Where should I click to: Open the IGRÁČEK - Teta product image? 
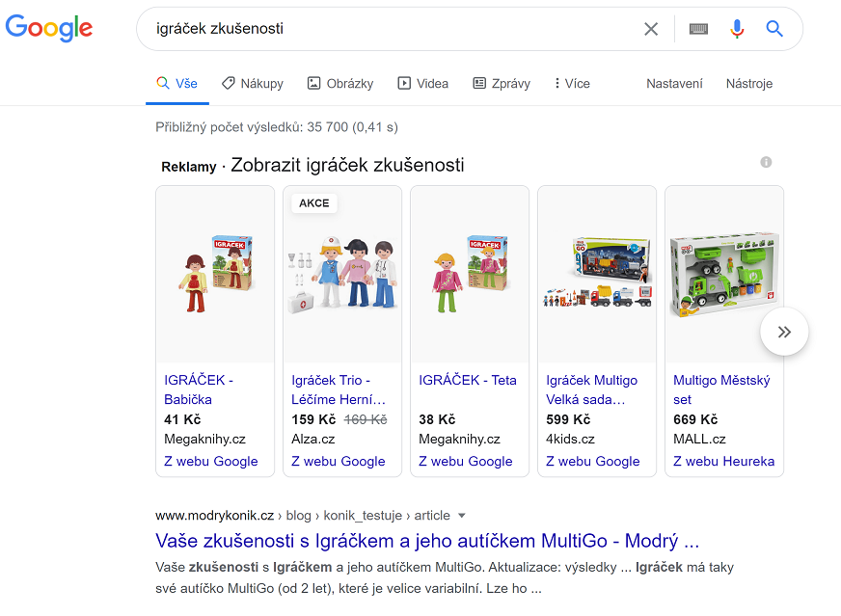pos(470,275)
